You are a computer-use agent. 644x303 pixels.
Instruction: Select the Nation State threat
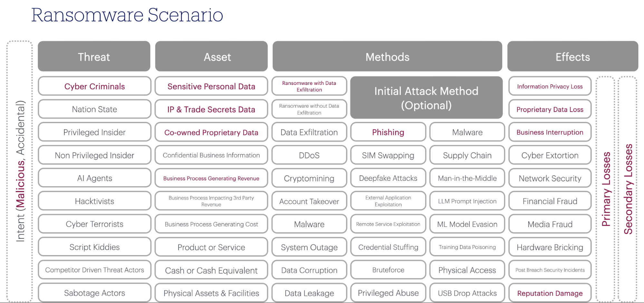tap(94, 109)
